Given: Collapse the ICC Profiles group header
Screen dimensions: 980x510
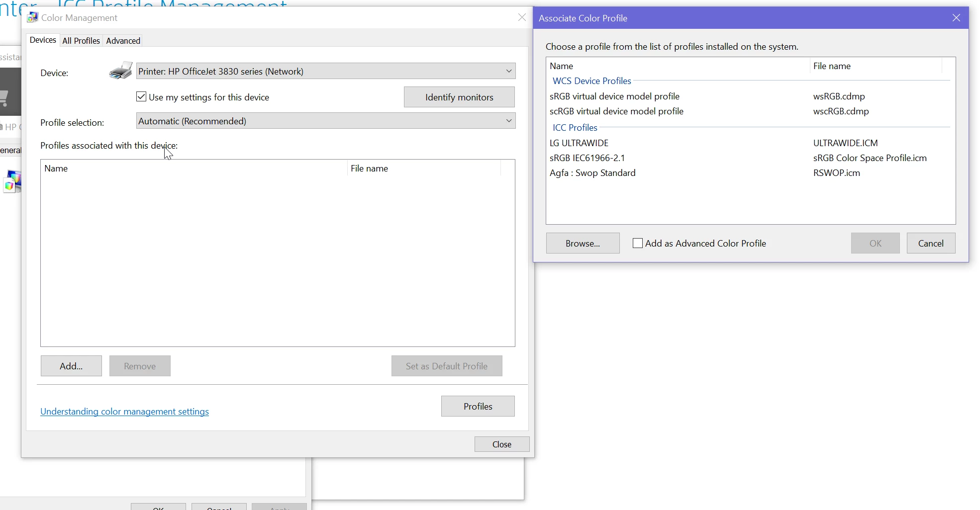Looking at the screenshot, I should pos(575,127).
